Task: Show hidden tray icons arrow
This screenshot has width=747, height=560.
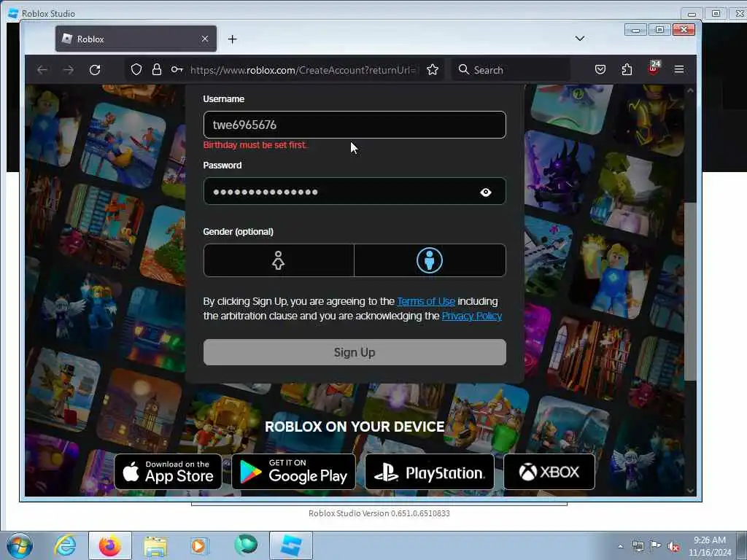Action: coord(620,546)
